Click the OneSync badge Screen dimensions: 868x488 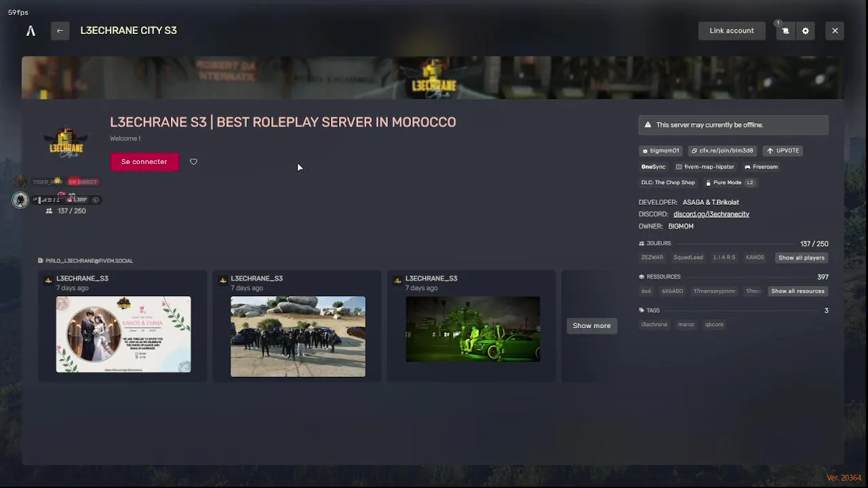[x=654, y=167]
